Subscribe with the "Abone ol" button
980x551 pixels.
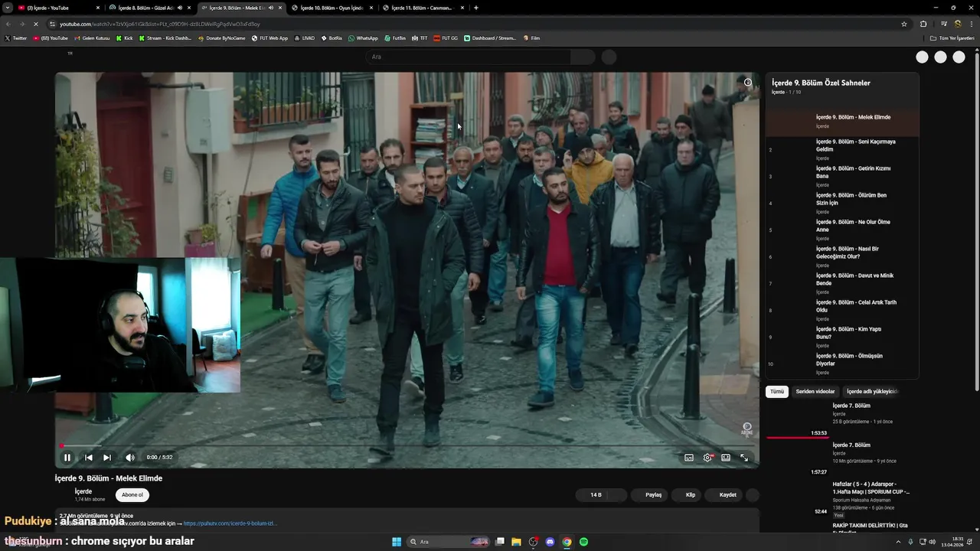(132, 495)
